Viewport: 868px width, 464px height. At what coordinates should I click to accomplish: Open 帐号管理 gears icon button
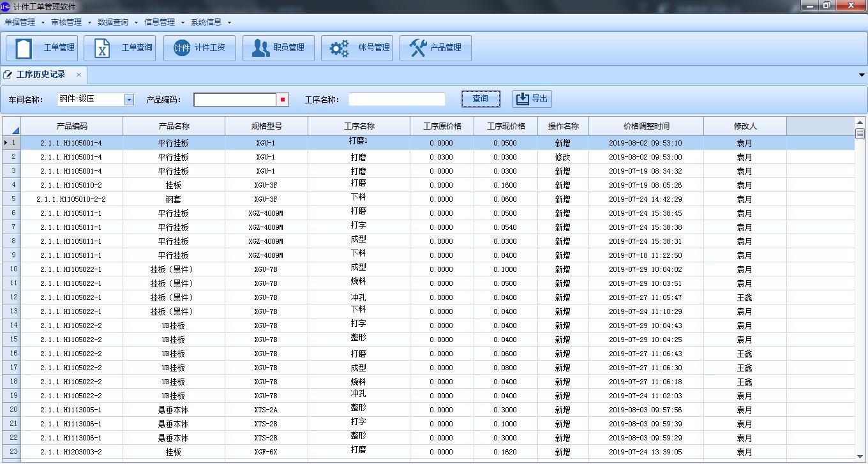pos(357,48)
